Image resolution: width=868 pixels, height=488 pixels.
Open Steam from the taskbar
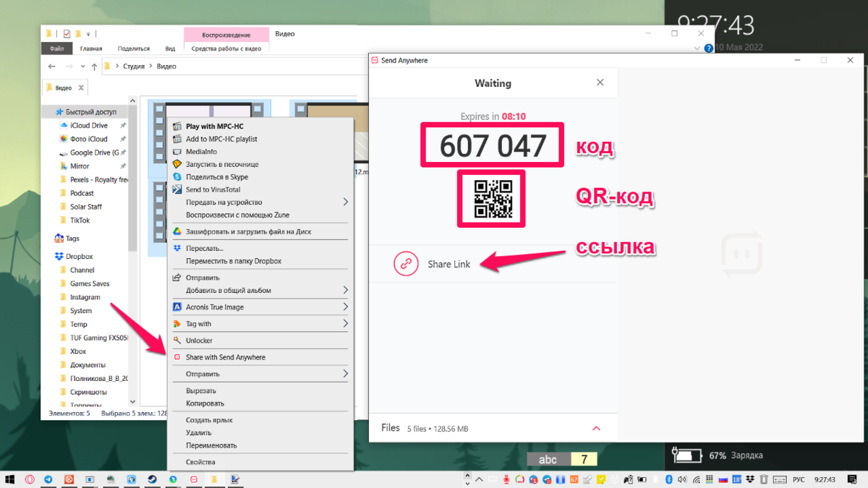click(153, 479)
